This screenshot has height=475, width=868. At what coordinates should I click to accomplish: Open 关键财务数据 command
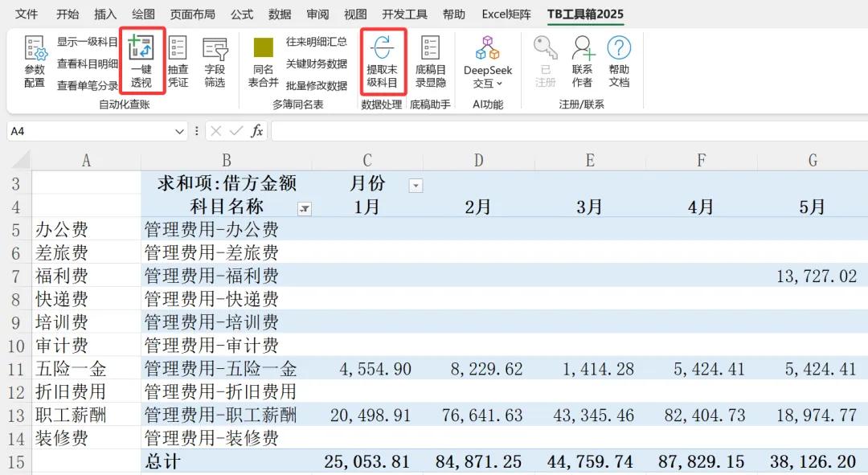[317, 63]
